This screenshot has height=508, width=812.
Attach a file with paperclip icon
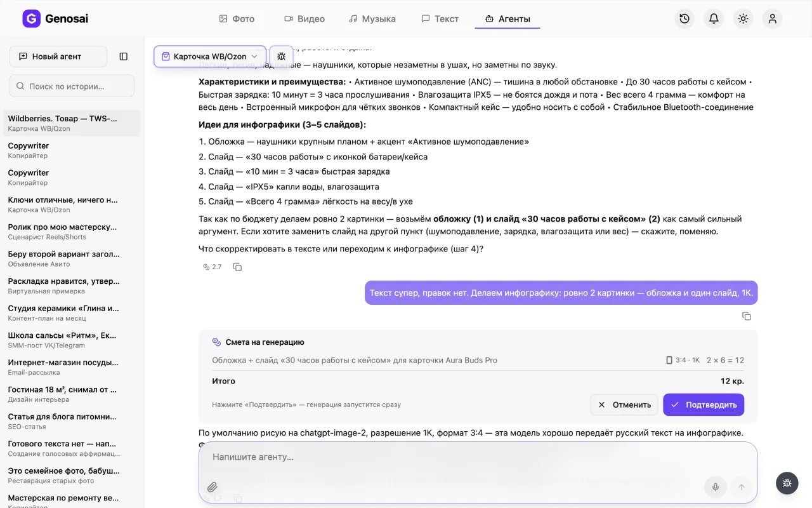[x=213, y=487]
